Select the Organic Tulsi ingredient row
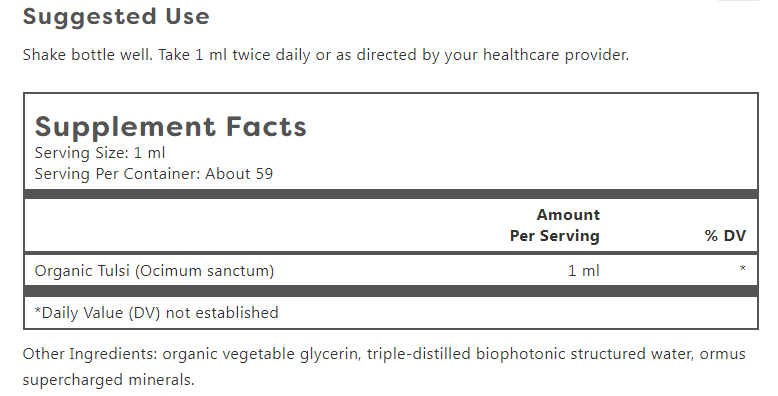 point(391,270)
